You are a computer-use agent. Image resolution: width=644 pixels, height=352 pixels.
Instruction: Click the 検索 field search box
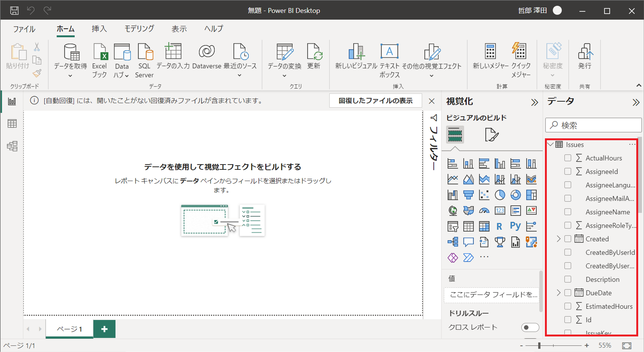pos(593,125)
